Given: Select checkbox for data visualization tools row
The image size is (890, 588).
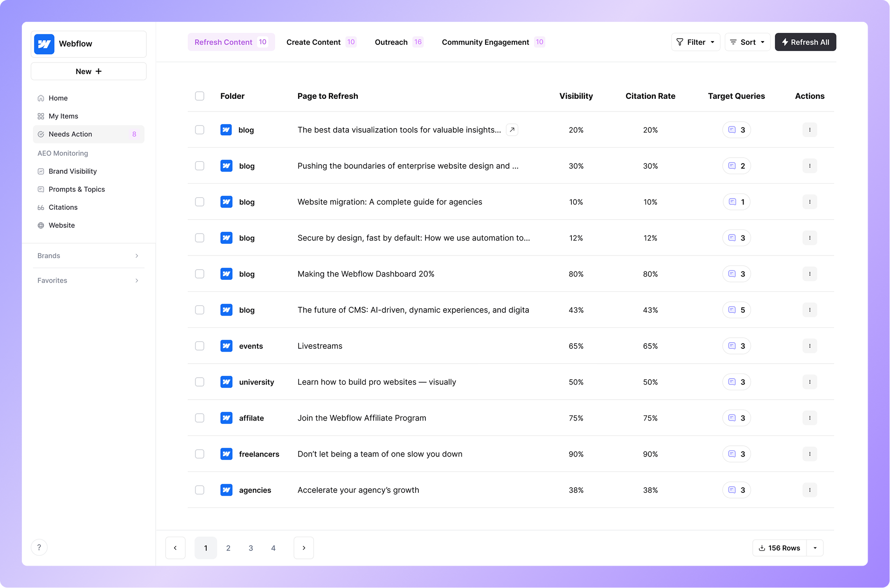Looking at the screenshot, I should coord(200,130).
